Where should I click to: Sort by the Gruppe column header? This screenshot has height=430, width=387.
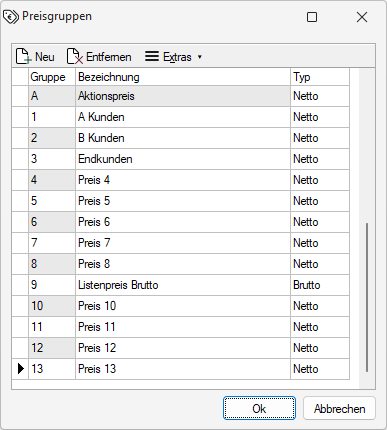52,77
